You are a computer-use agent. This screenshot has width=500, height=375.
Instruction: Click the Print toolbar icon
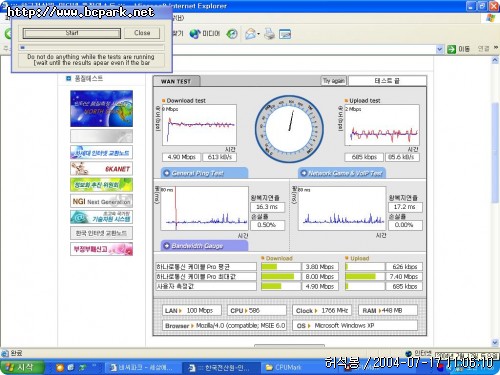pyautogui.click(x=269, y=34)
